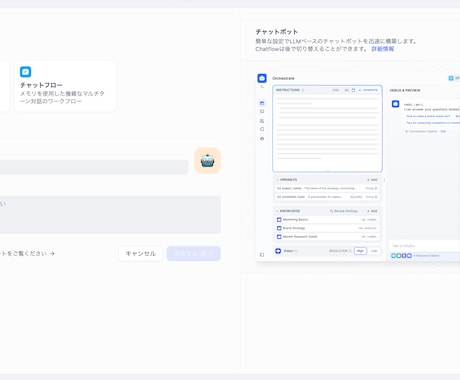The width and height of the screenshot is (460, 380).
Task: Select the チャットフロー app type card
Action: [65, 86]
